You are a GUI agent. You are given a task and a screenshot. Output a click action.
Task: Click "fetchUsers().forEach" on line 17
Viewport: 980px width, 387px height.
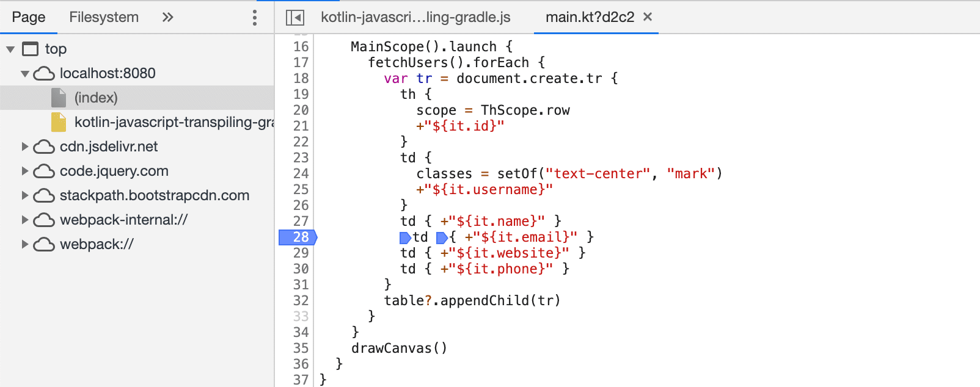point(448,62)
